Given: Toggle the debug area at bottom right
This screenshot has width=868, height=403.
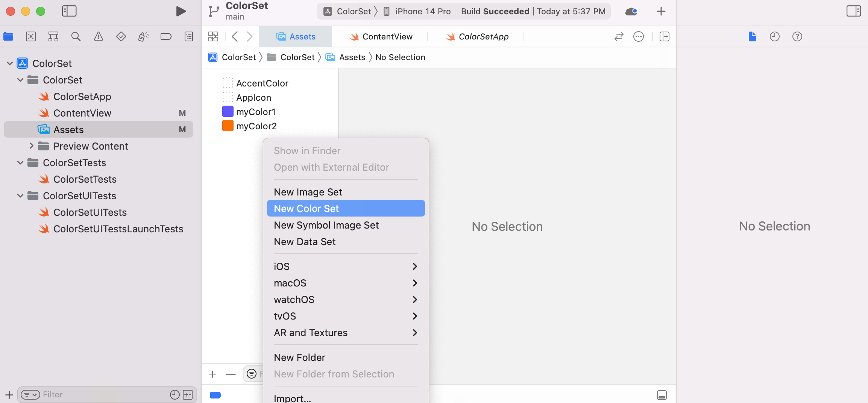Looking at the screenshot, I should tap(662, 395).
